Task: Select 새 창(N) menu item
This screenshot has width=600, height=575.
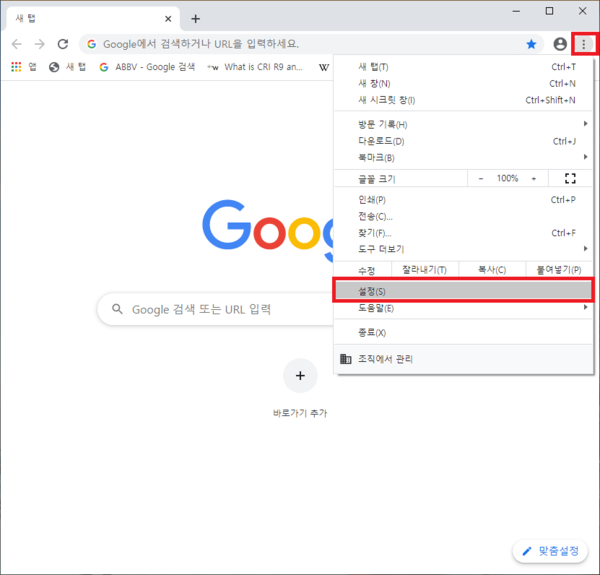Action: click(464, 83)
